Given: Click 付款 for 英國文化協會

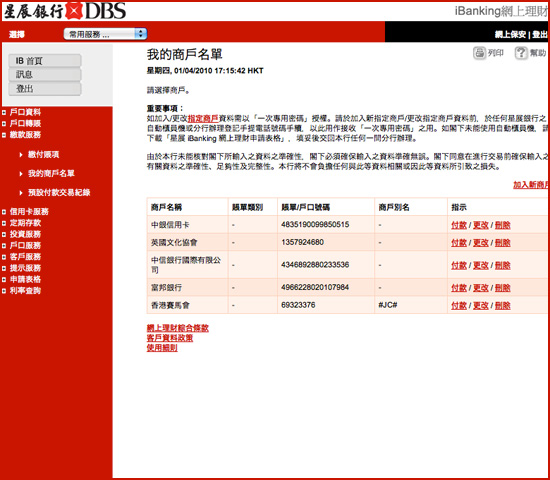Looking at the screenshot, I should [x=459, y=242].
